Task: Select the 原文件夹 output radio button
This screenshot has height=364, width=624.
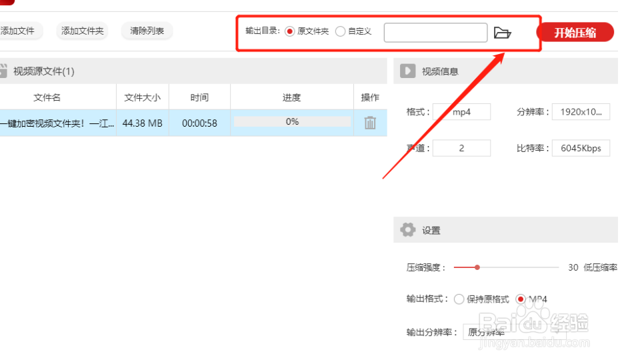Action: 290,31
